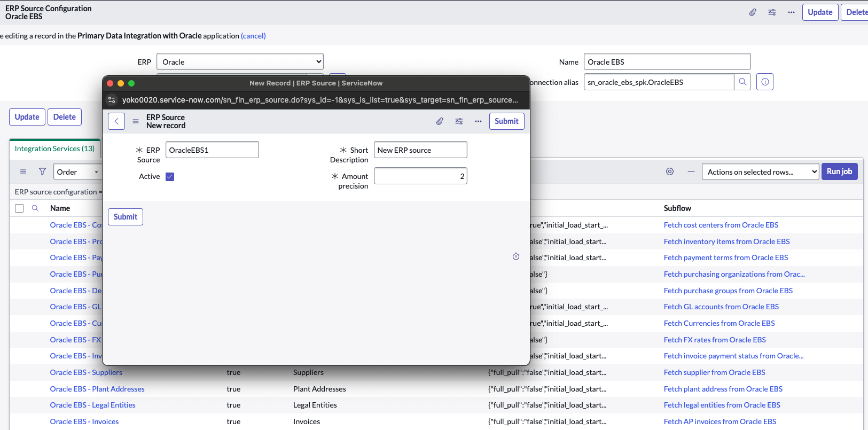Open Fetch supplier from Oracle EBS subflow
The image size is (868, 430).
[714, 372]
